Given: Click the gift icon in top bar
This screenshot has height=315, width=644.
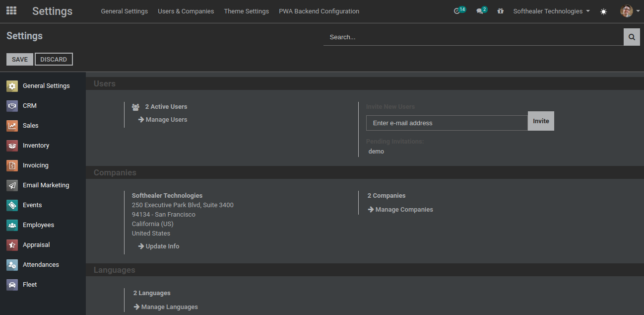Looking at the screenshot, I should pyautogui.click(x=501, y=11).
